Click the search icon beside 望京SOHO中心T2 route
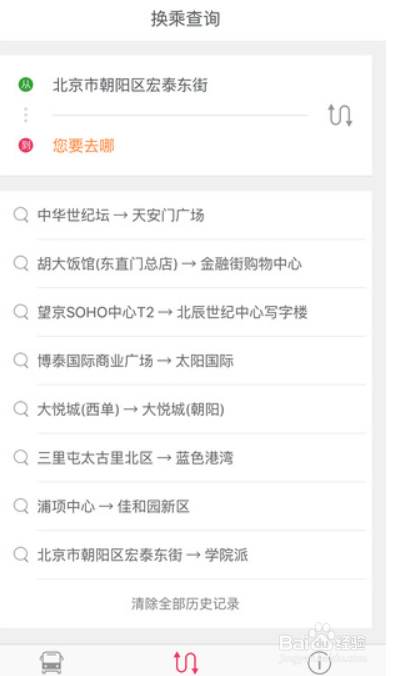Image resolution: width=396 pixels, height=676 pixels. click(x=21, y=311)
